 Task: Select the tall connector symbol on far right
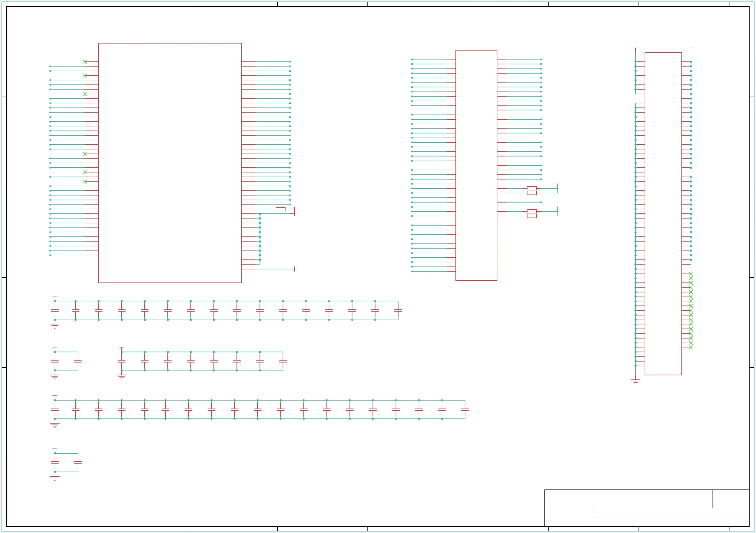coord(663,213)
